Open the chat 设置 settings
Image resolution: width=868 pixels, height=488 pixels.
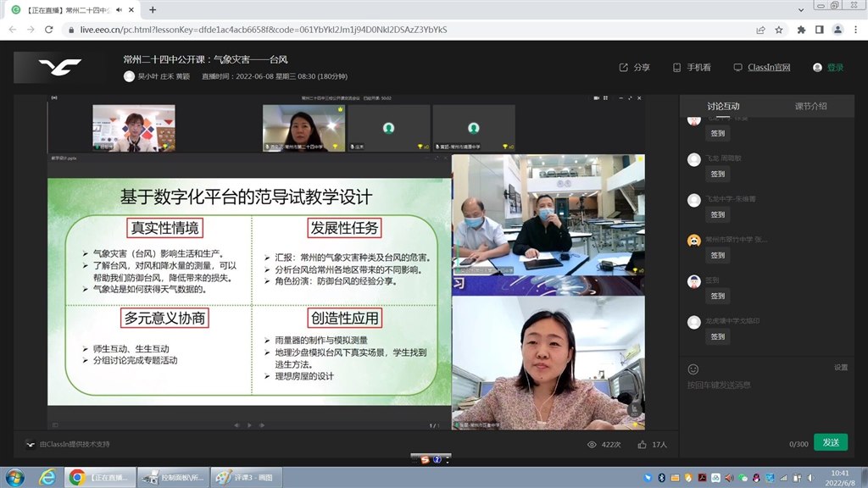click(x=841, y=368)
